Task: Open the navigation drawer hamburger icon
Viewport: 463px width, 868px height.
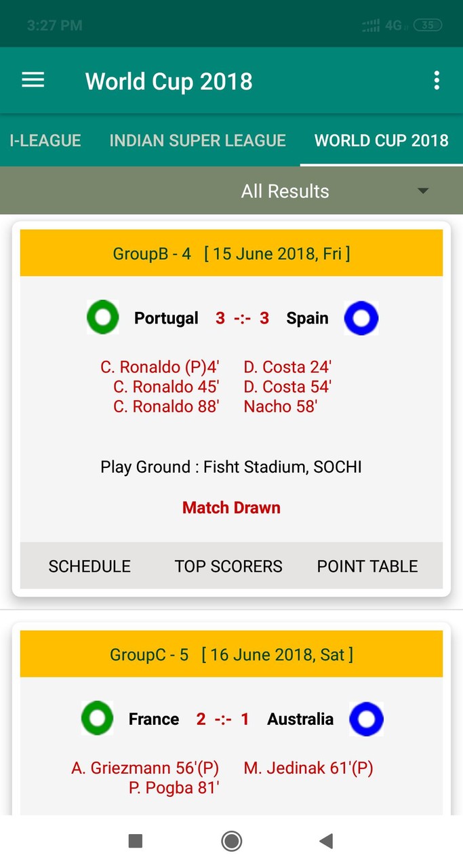Action: click(33, 80)
